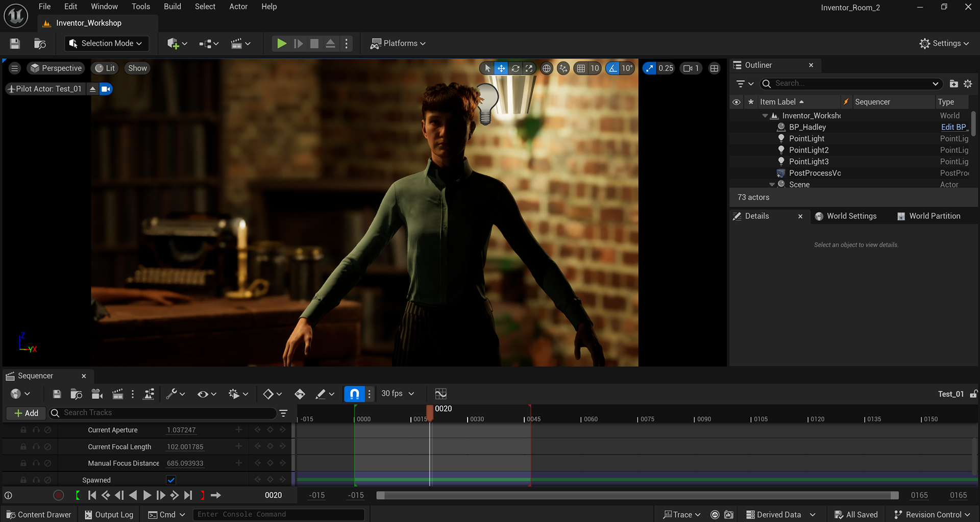This screenshot has height=522, width=980.
Task: Click the Sequencer render movie clapper icon
Action: (x=117, y=394)
